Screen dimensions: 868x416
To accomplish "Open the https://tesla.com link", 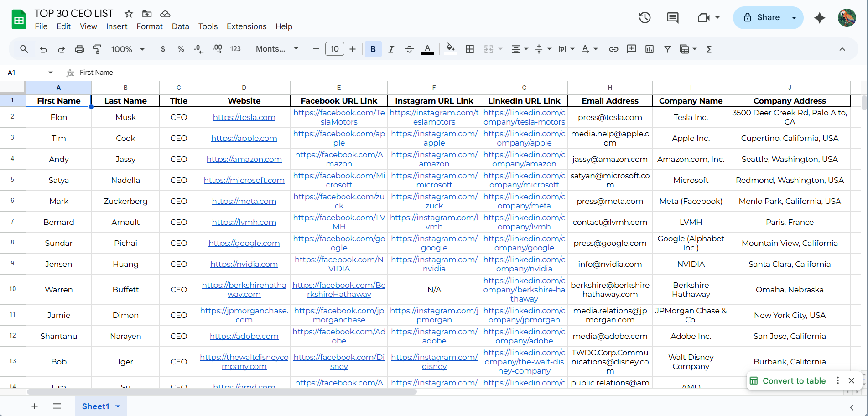I will 244,117.
